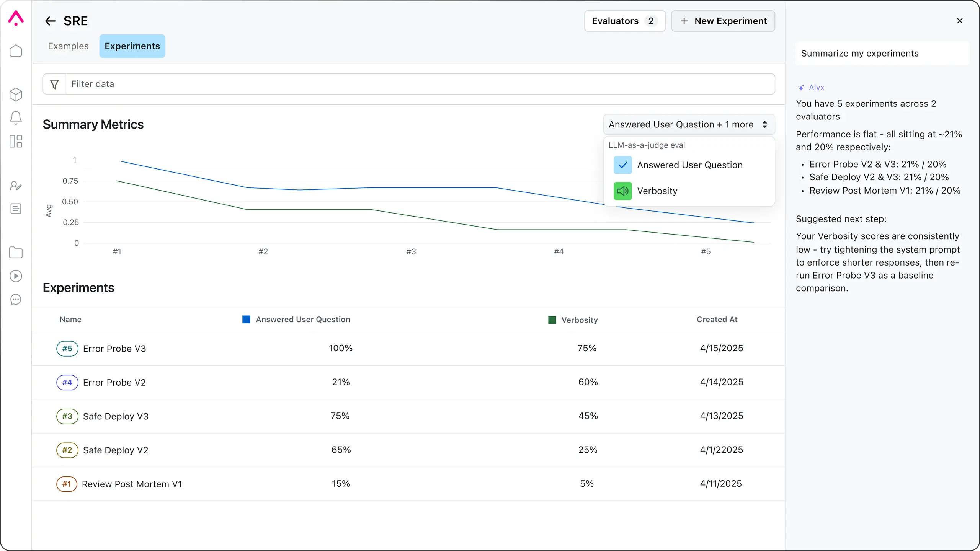Open the dashboard layout icon in sidebar

[x=16, y=141]
